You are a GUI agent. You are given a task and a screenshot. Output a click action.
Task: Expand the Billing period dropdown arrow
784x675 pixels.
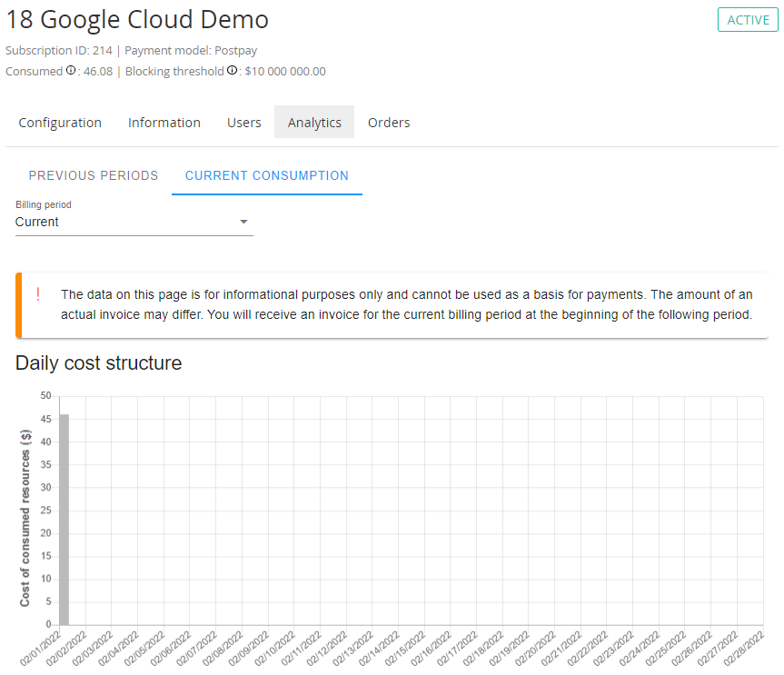click(243, 222)
